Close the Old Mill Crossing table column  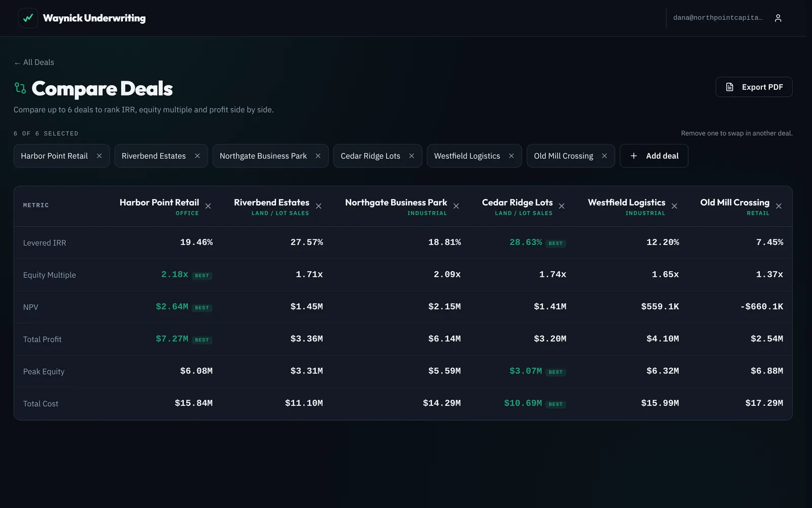tap(779, 206)
